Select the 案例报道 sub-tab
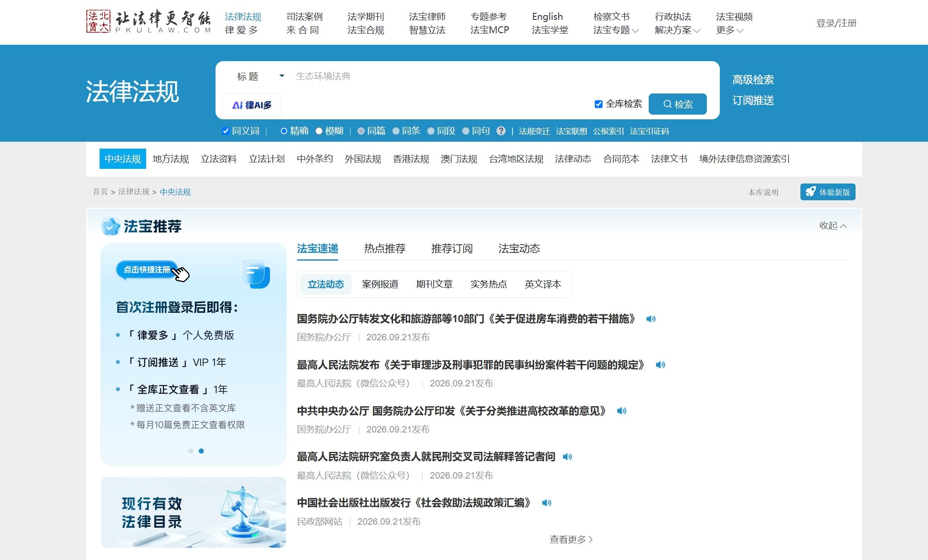 point(380,284)
